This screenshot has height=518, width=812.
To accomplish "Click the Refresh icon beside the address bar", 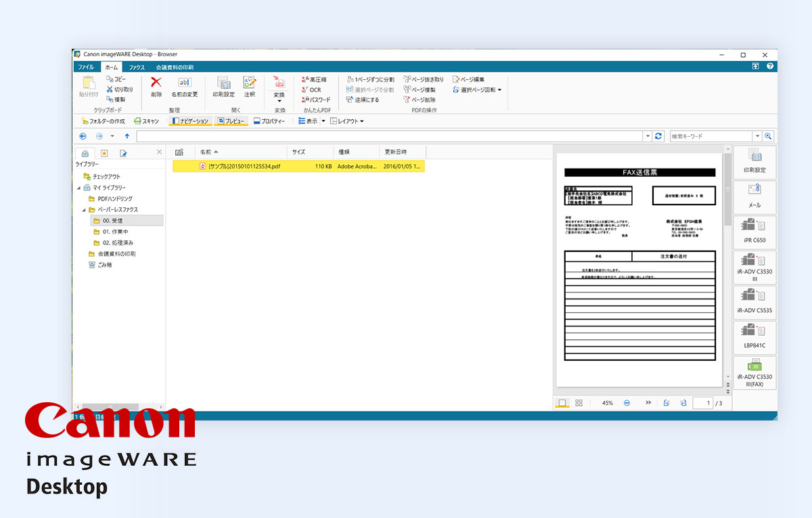I will [x=659, y=136].
